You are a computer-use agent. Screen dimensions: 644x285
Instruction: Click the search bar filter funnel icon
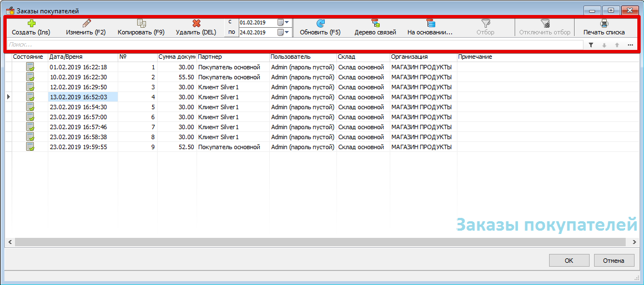(x=591, y=45)
